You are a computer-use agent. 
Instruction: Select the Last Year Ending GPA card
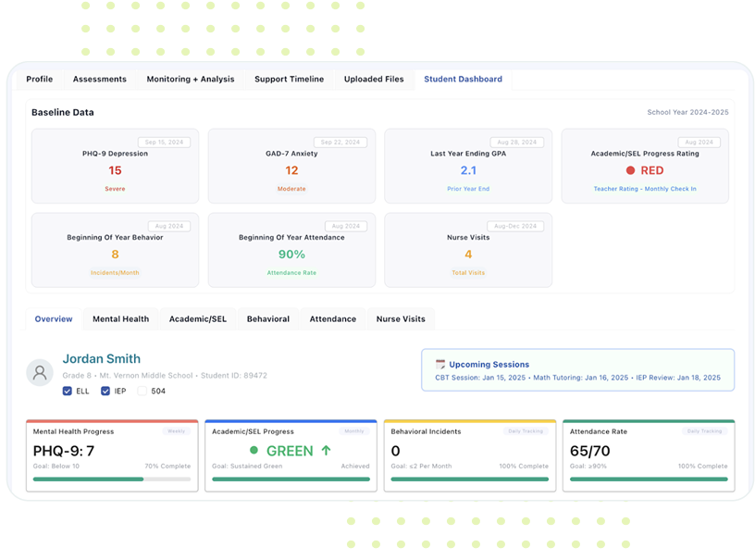pos(468,167)
